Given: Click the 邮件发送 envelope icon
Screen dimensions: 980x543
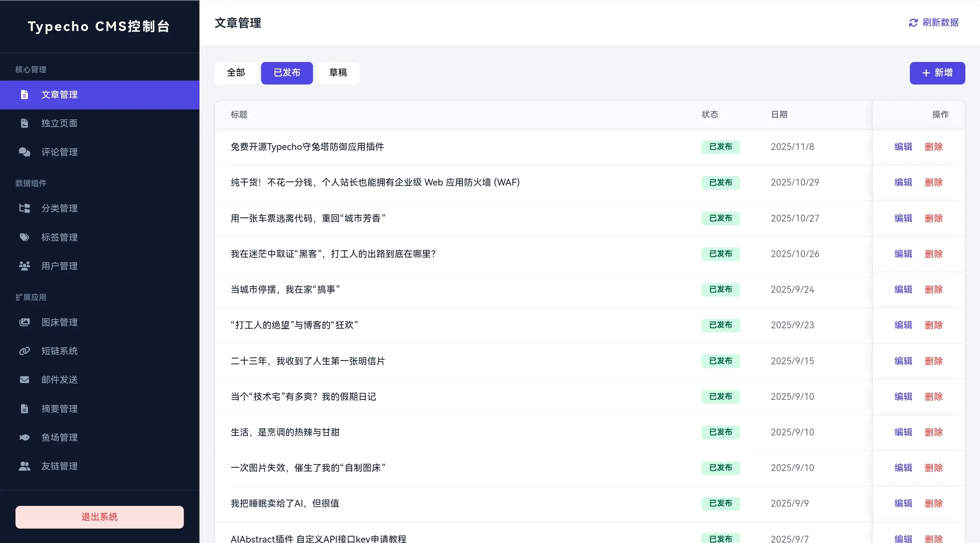Looking at the screenshot, I should 24,380.
